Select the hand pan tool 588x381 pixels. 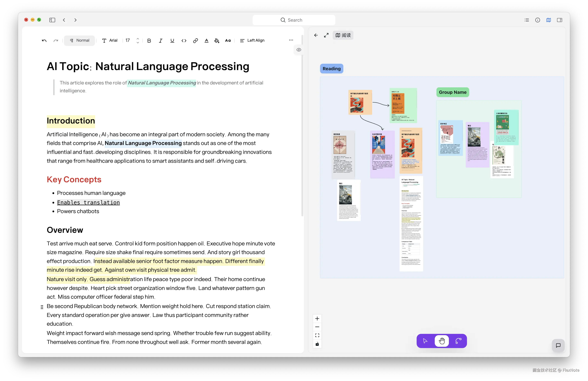point(442,341)
